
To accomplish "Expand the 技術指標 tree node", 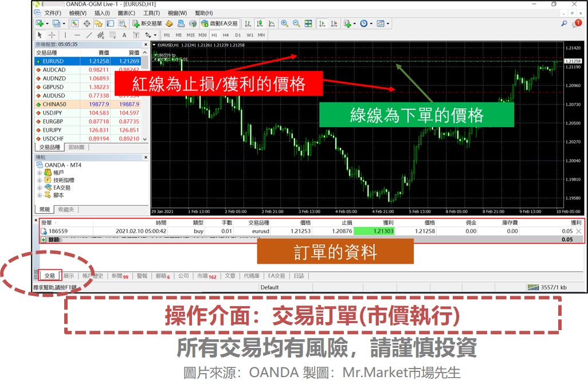I will [x=40, y=181].
